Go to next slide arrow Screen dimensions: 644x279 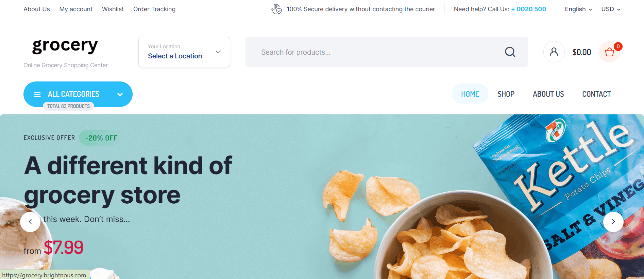[613, 222]
